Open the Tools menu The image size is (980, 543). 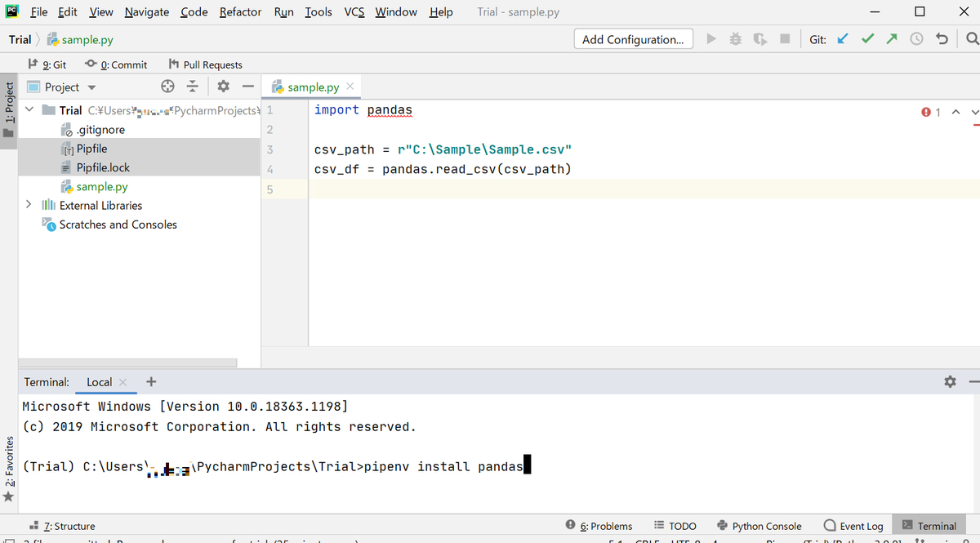coord(318,12)
